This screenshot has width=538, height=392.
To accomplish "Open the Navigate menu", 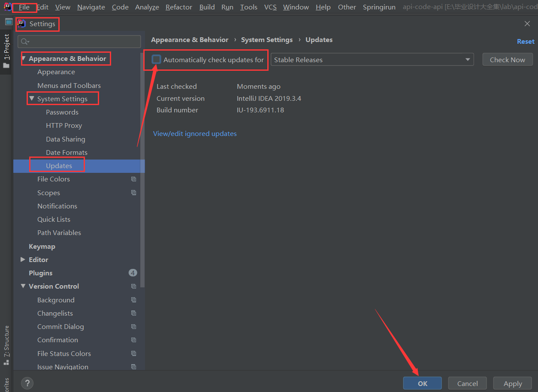I will (91, 7).
